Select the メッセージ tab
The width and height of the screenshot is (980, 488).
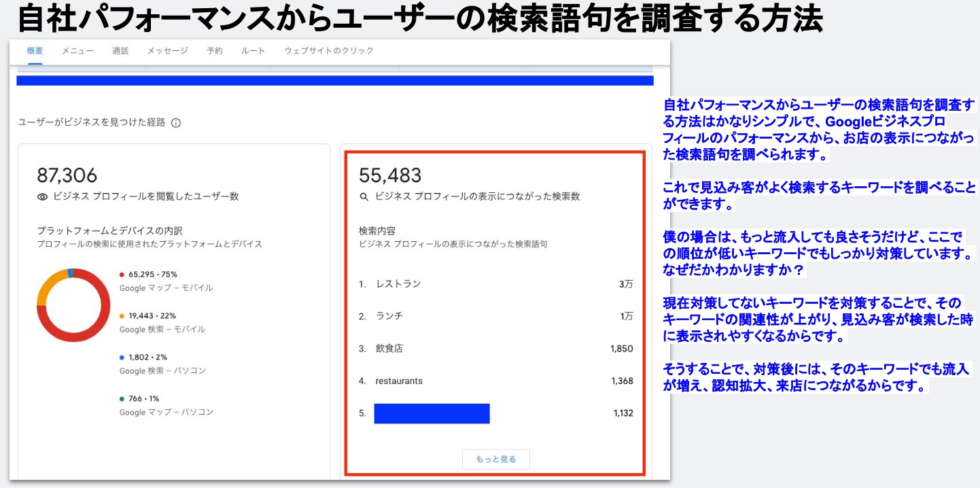click(167, 51)
